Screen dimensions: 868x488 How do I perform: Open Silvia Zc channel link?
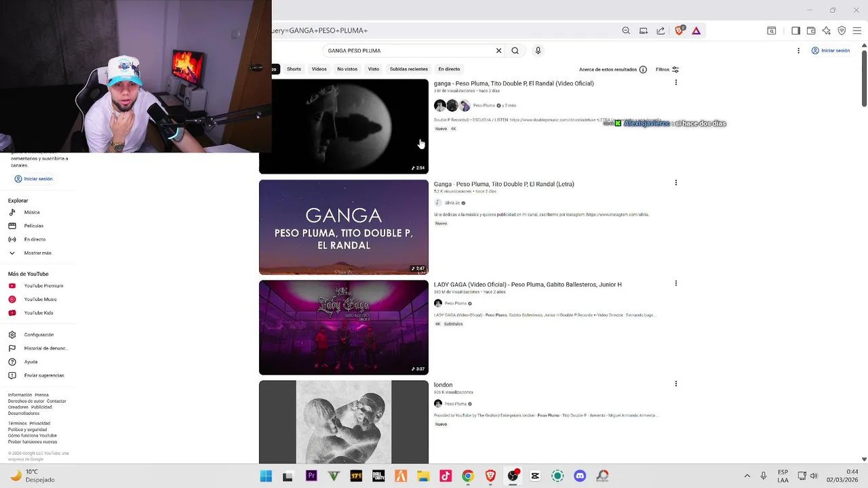coord(452,203)
